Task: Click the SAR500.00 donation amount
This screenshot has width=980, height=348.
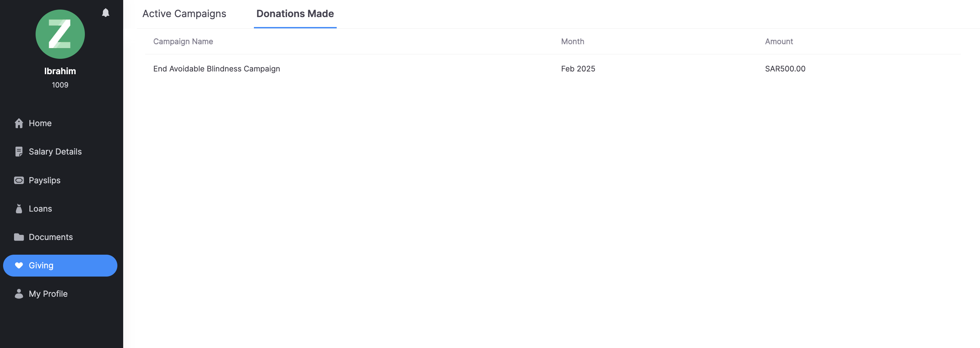Action: pos(785,69)
